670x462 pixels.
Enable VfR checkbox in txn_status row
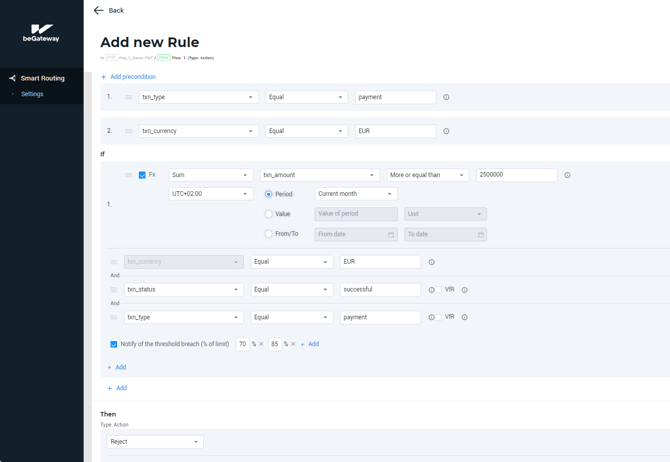click(438, 290)
